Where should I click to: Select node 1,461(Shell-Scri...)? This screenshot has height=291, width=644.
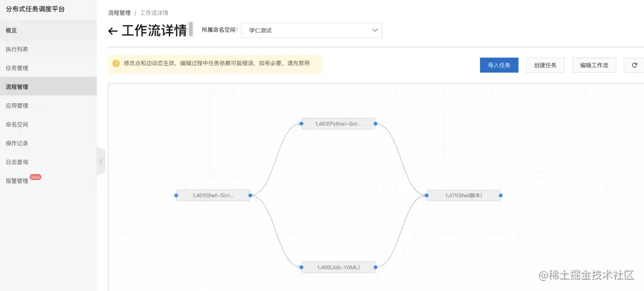click(x=213, y=196)
